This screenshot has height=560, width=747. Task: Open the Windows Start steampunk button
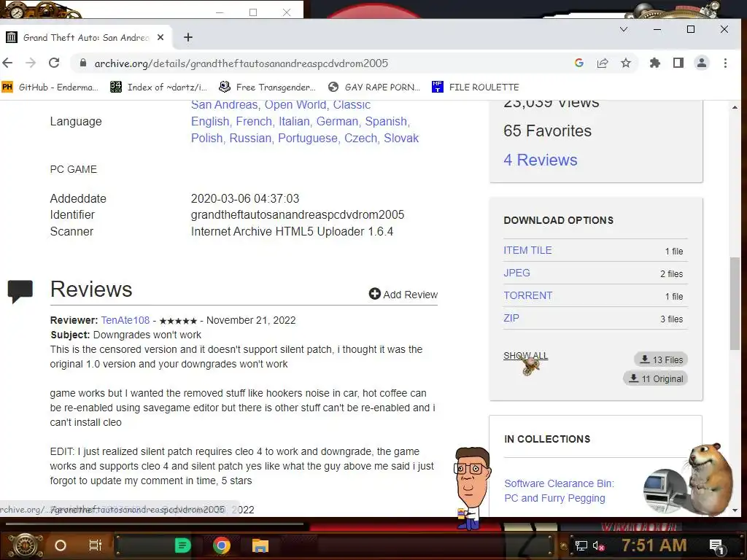[26, 545]
